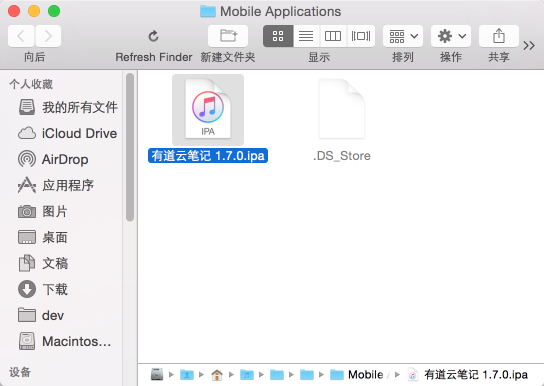Open the 排列 arrange dropdown

tap(403, 36)
